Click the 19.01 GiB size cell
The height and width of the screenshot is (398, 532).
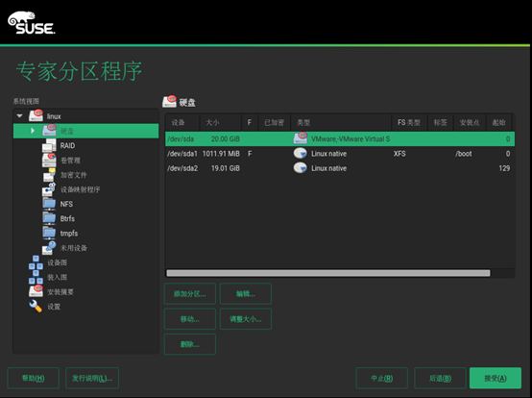(x=226, y=168)
